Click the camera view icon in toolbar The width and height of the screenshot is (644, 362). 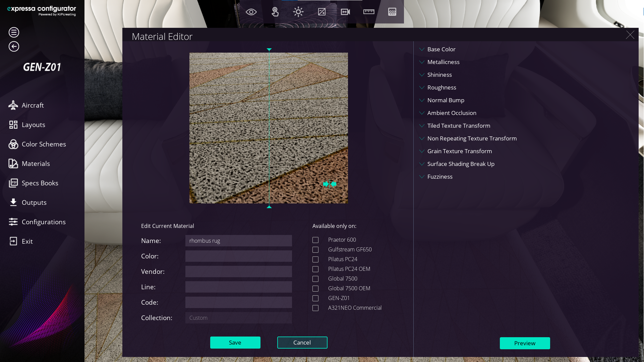click(x=345, y=12)
